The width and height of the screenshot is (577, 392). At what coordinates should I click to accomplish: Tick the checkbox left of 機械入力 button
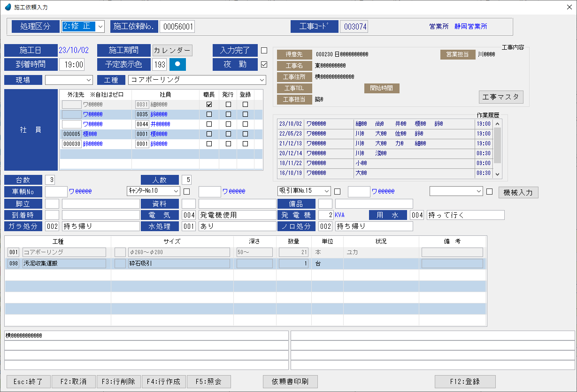(489, 191)
